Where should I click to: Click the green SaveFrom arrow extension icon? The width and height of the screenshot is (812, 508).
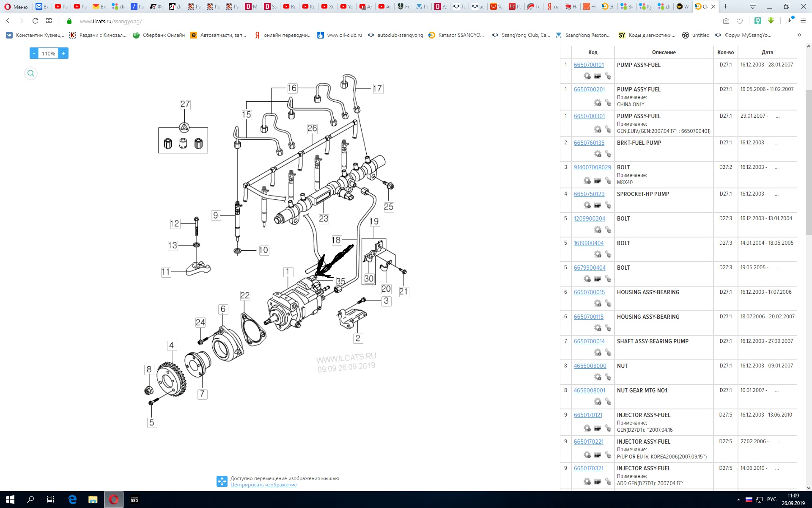pos(771,21)
